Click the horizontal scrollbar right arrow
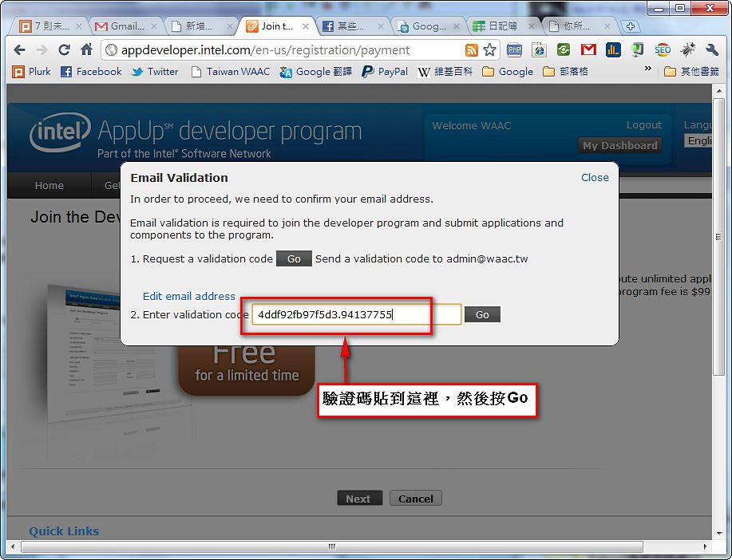This screenshot has height=560, width=732. click(x=705, y=546)
